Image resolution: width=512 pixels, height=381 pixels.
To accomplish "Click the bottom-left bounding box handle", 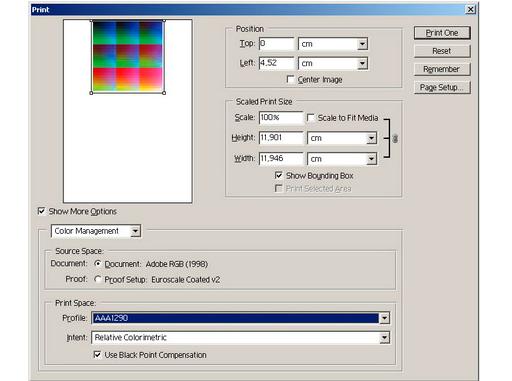I will point(92,93).
